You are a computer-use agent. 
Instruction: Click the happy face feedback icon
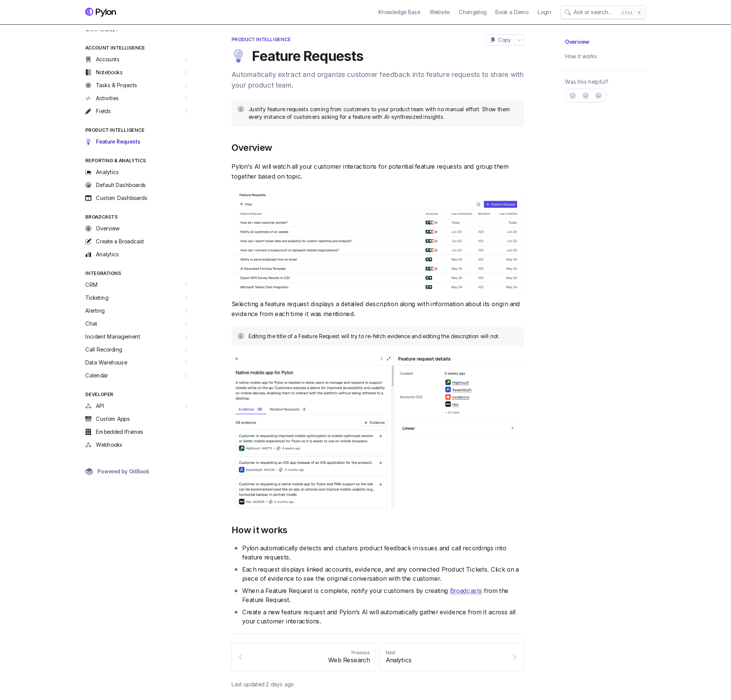573,96
